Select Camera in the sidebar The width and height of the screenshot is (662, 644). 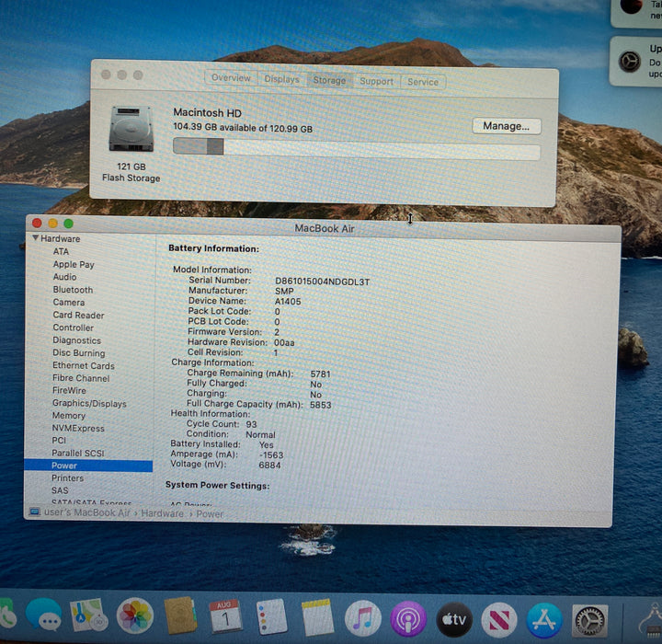click(x=69, y=302)
